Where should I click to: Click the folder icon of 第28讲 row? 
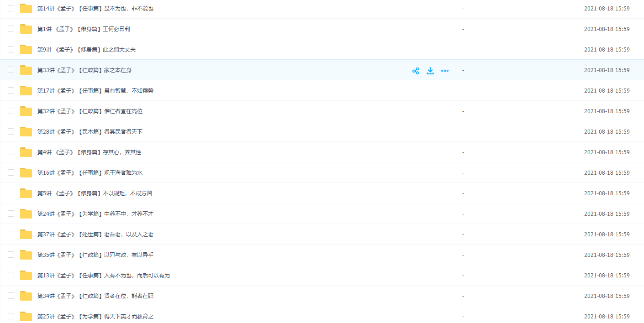click(x=26, y=132)
